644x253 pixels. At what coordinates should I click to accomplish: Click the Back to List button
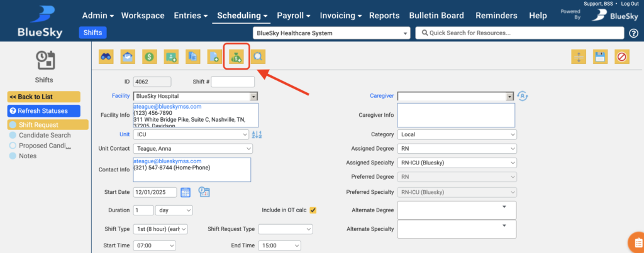(x=43, y=97)
